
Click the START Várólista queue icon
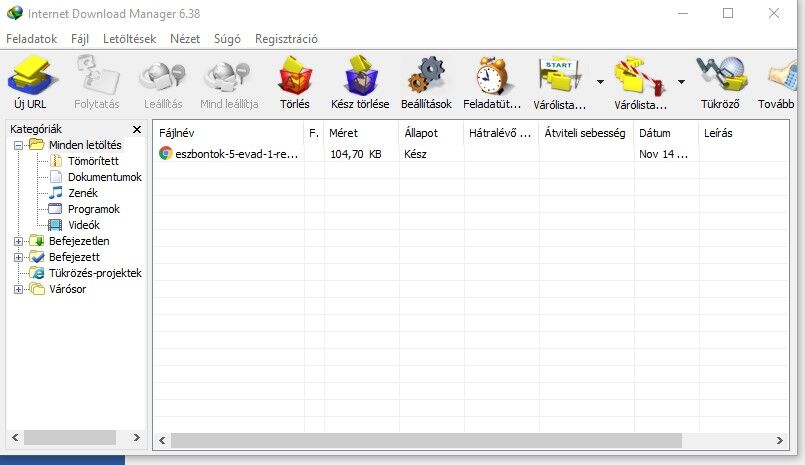point(560,76)
